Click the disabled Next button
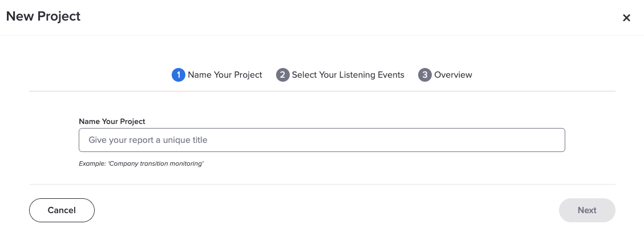This screenshot has width=644, height=232. [587, 210]
